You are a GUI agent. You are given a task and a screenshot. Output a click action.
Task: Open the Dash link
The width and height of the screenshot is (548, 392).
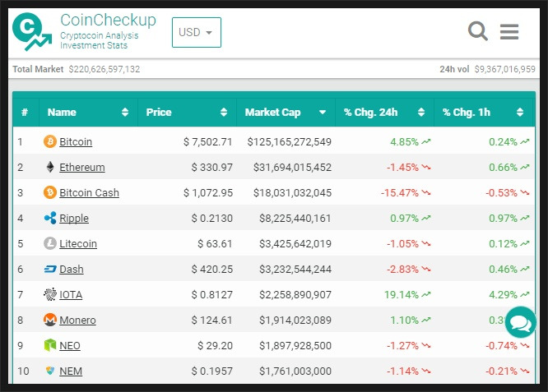tap(72, 269)
